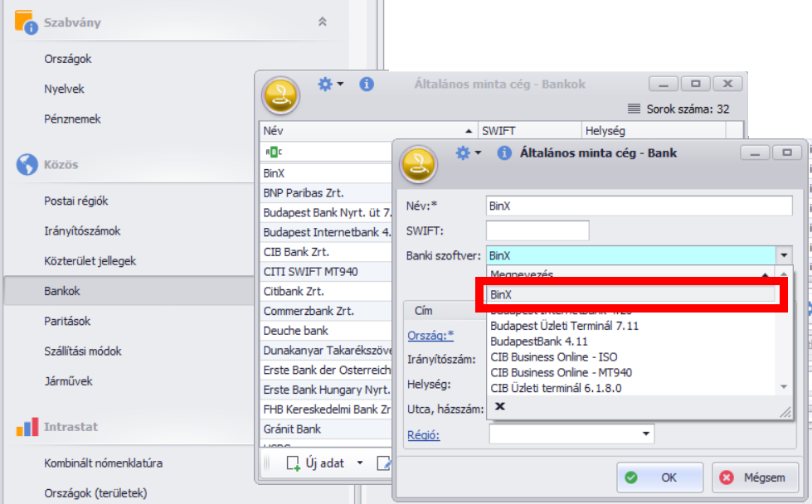Expand the Régió combo box
The width and height of the screenshot is (812, 504).
(x=645, y=434)
